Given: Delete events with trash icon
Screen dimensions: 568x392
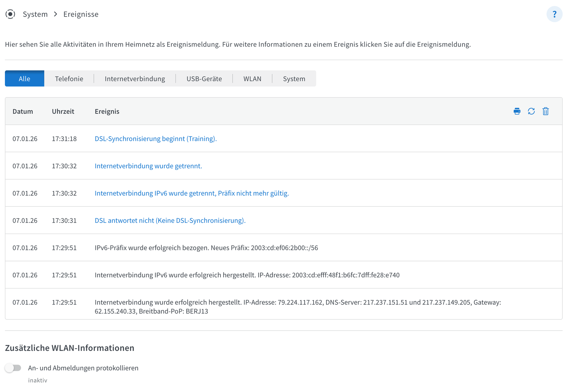Looking at the screenshot, I should coord(545,111).
